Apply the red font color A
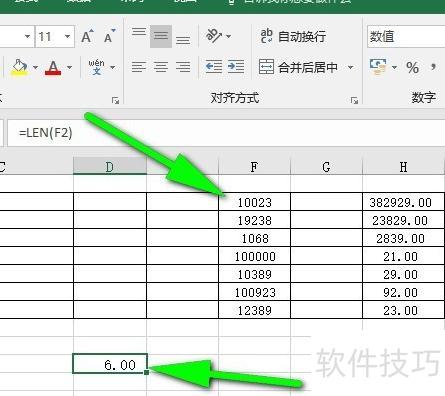Viewport: 445px width, 396px height. click(x=53, y=67)
